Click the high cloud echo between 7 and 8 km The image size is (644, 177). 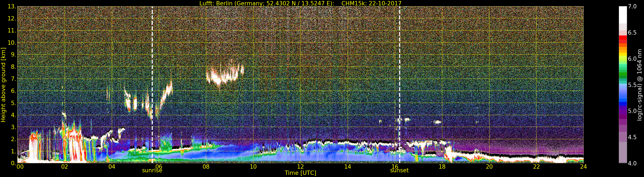[x=224, y=75]
